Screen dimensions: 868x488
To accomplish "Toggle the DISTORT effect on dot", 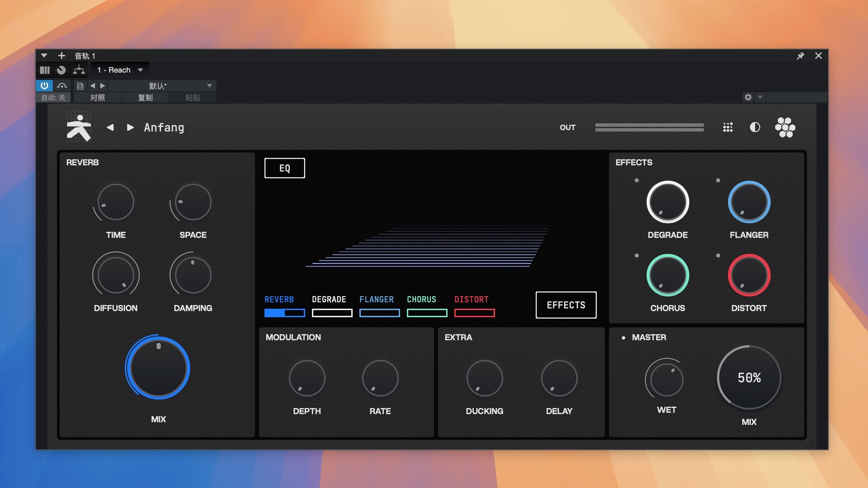I will coord(718,256).
